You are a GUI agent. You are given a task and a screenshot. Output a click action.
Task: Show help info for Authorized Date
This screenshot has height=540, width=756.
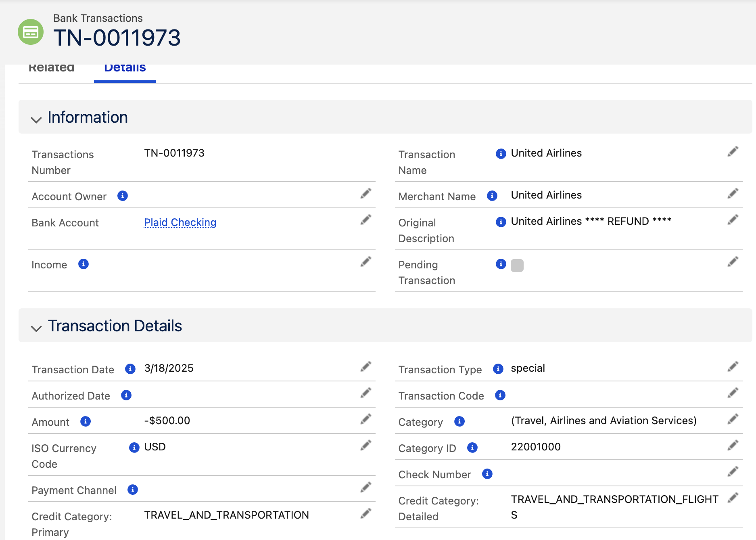coord(126,395)
